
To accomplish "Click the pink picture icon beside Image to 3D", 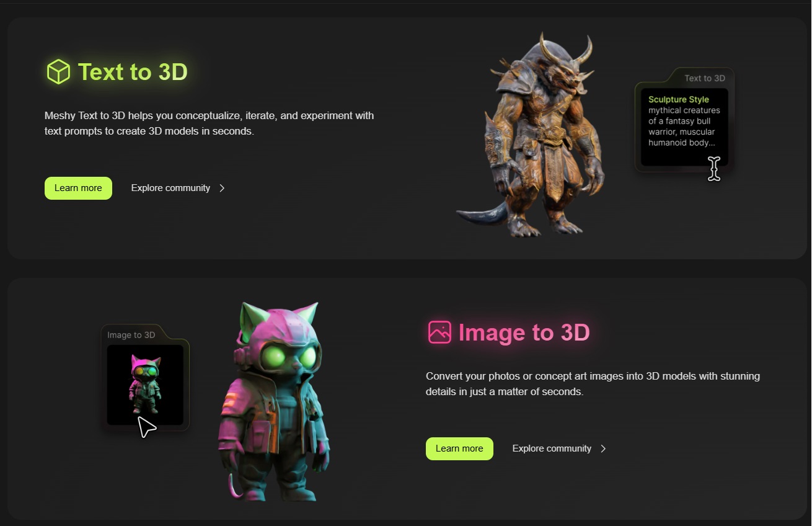I will (439, 332).
